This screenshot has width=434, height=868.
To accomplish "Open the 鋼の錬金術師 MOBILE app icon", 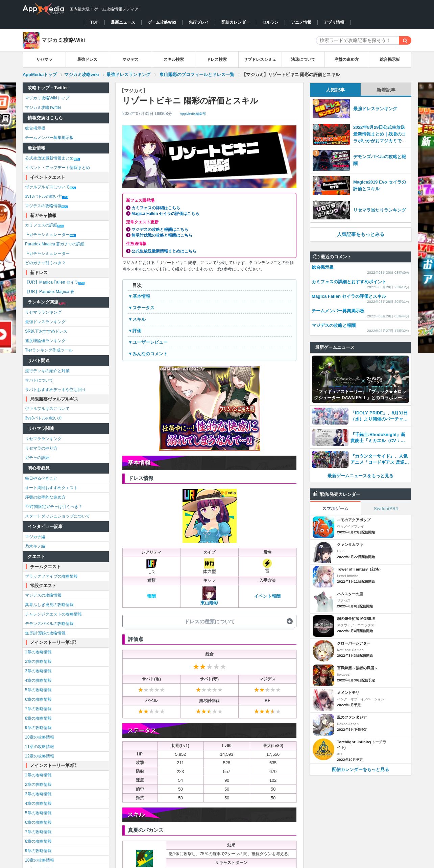I will pyautogui.click(x=323, y=626).
